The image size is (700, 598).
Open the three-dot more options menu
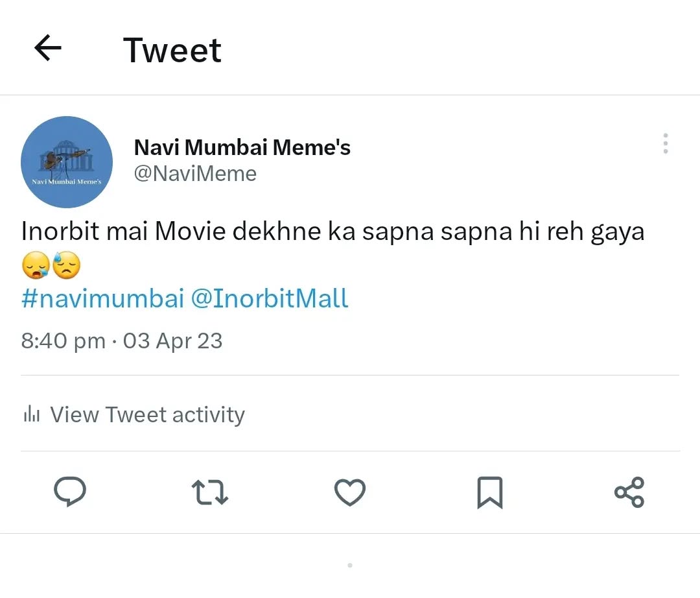point(665,143)
